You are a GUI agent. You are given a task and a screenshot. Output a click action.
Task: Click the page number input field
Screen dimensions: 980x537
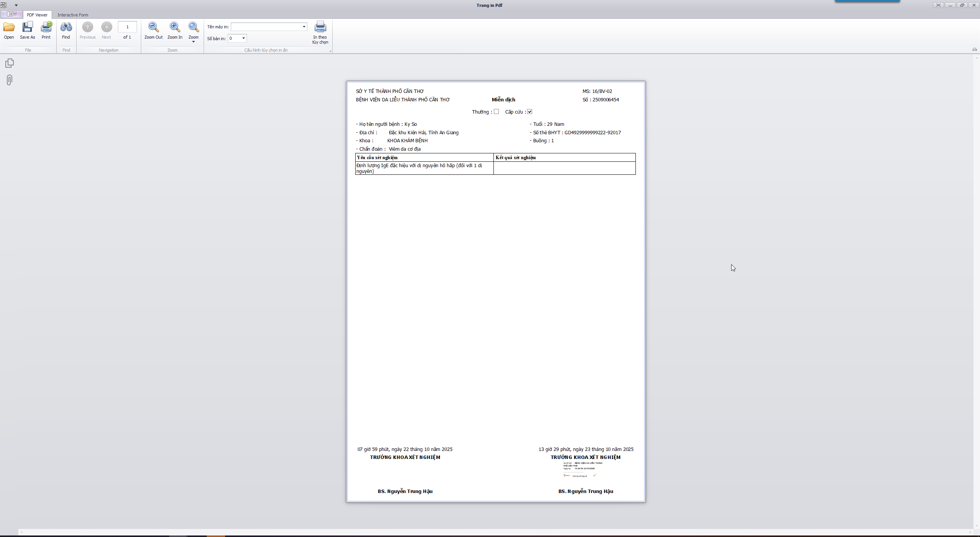pyautogui.click(x=127, y=27)
